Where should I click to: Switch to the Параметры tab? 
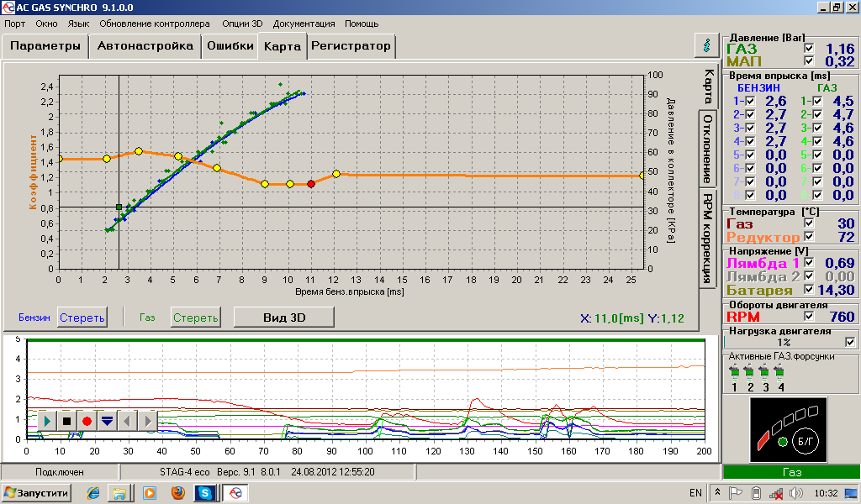45,45
